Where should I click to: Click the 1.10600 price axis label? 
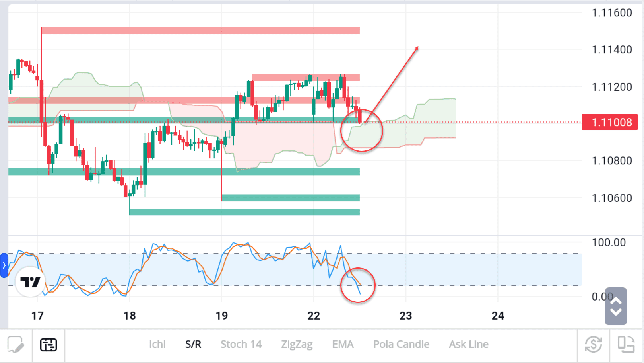point(612,198)
